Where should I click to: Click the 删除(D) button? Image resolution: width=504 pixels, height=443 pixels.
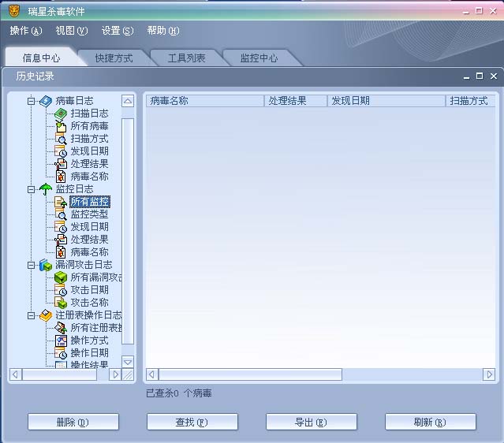[x=73, y=422]
